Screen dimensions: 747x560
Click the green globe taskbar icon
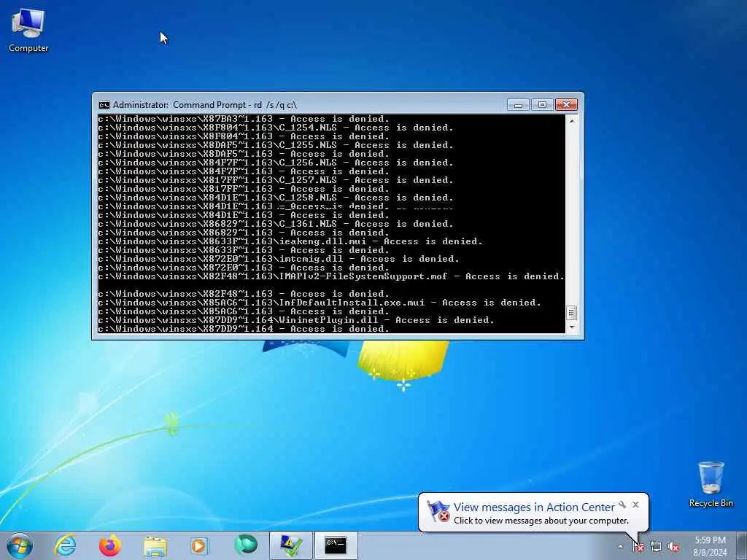[x=245, y=545]
